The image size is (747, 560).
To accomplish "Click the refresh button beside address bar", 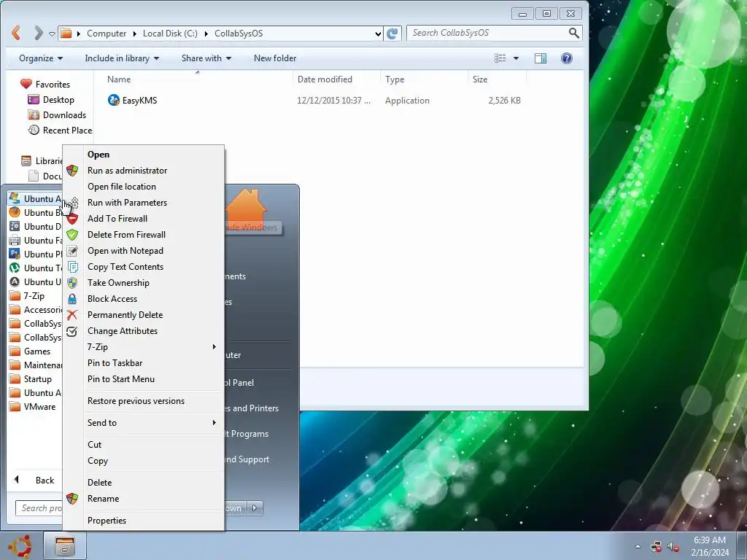I will [392, 34].
